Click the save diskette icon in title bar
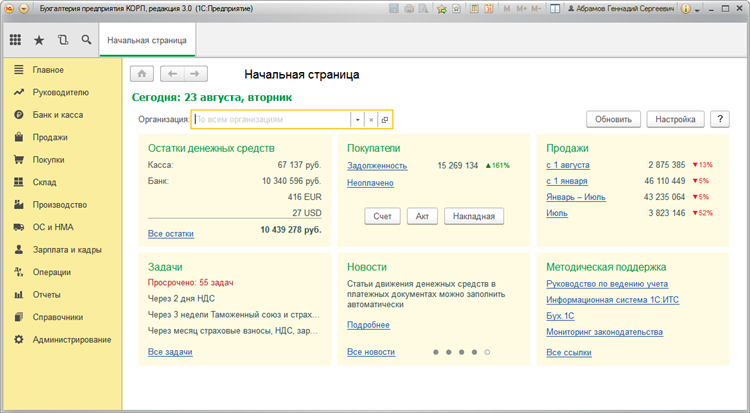The image size is (750, 413). coord(394,9)
